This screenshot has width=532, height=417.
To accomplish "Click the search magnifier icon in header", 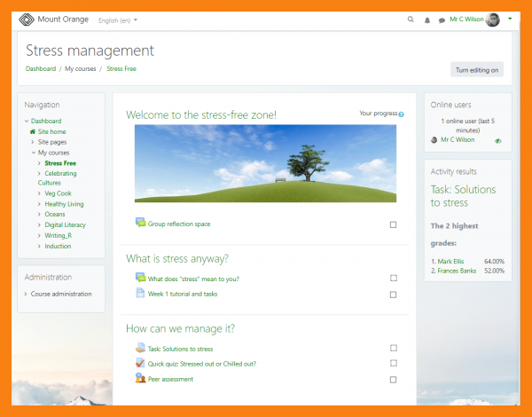I will [x=410, y=20].
